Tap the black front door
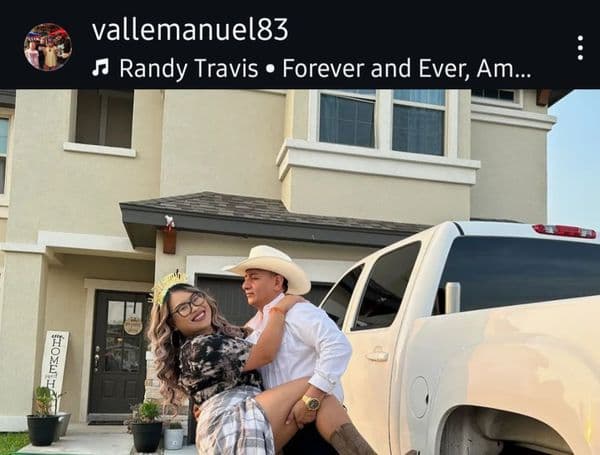Screen dimensions: 600x455 118,351
